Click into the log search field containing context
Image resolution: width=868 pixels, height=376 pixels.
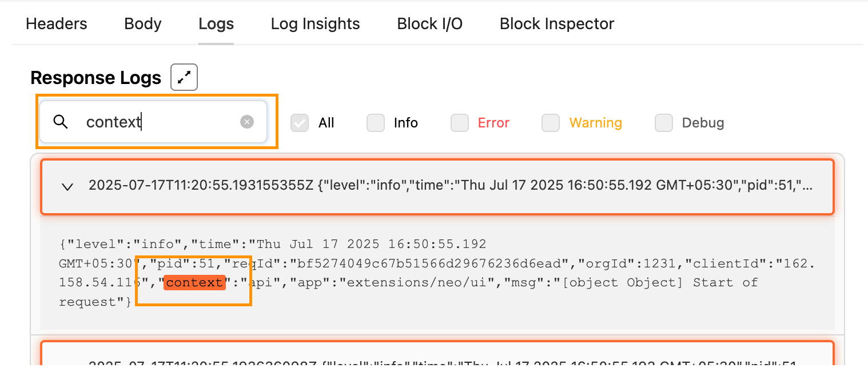153,122
